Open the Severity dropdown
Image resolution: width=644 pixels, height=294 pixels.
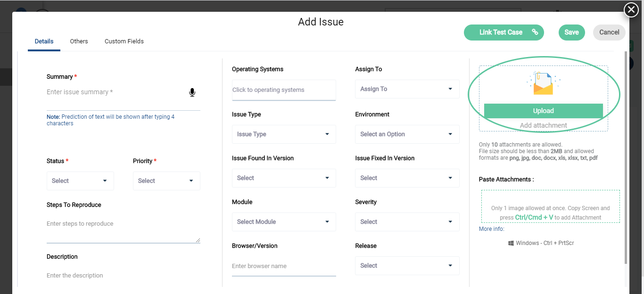pos(407,222)
